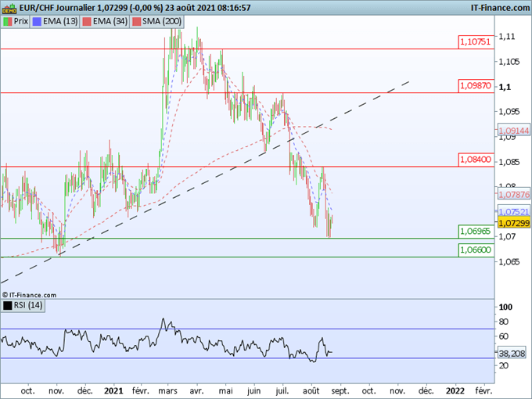532x399 pixels.
Task: Click the 1,11 price axis label
Action: click(507, 37)
